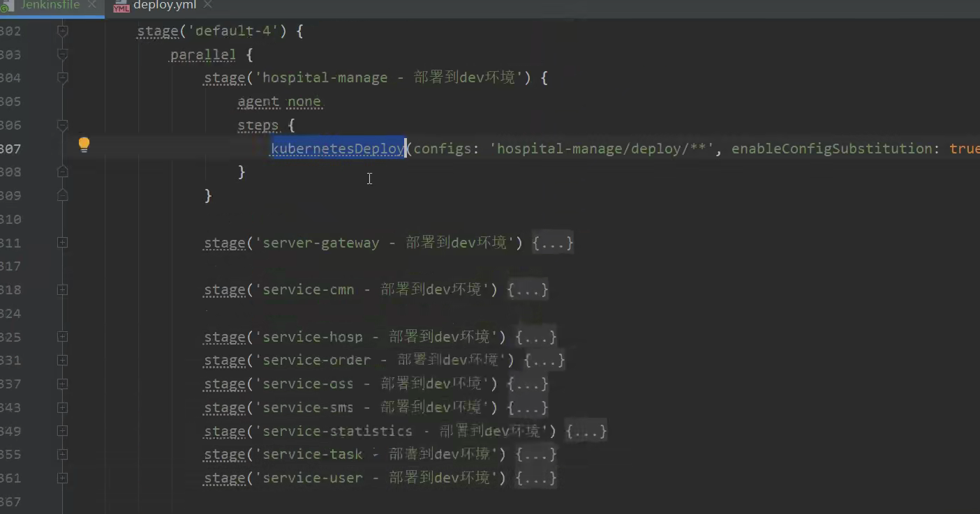
Task: Expand folded {...} after service-cmn stage
Action: tap(528, 289)
